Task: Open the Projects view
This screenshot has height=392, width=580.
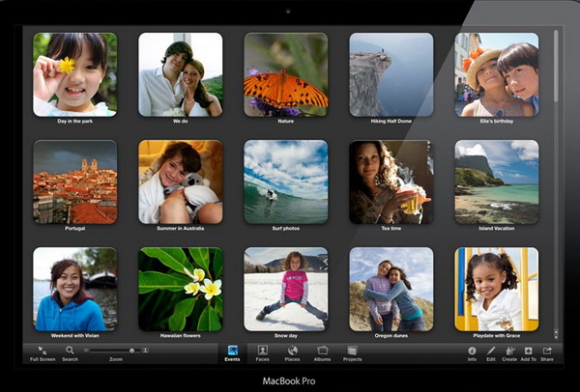Action: [x=352, y=351]
